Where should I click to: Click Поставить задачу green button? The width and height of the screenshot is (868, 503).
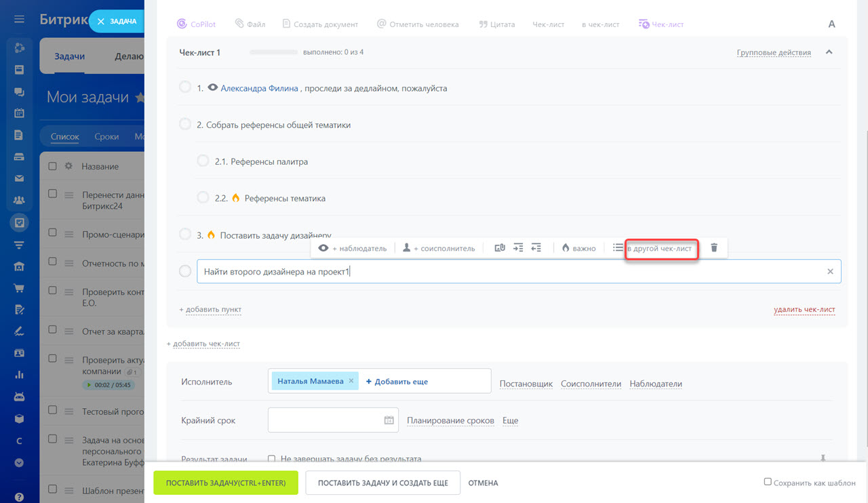pyautogui.click(x=226, y=483)
